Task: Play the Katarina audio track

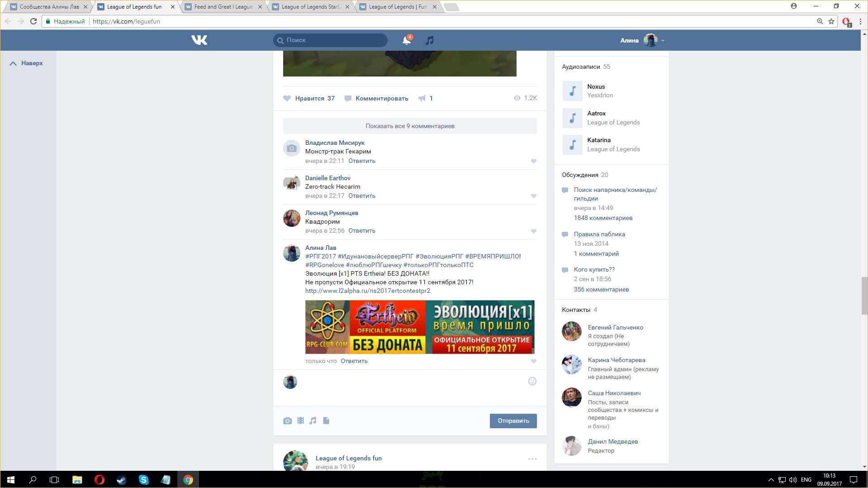Action: tap(572, 145)
